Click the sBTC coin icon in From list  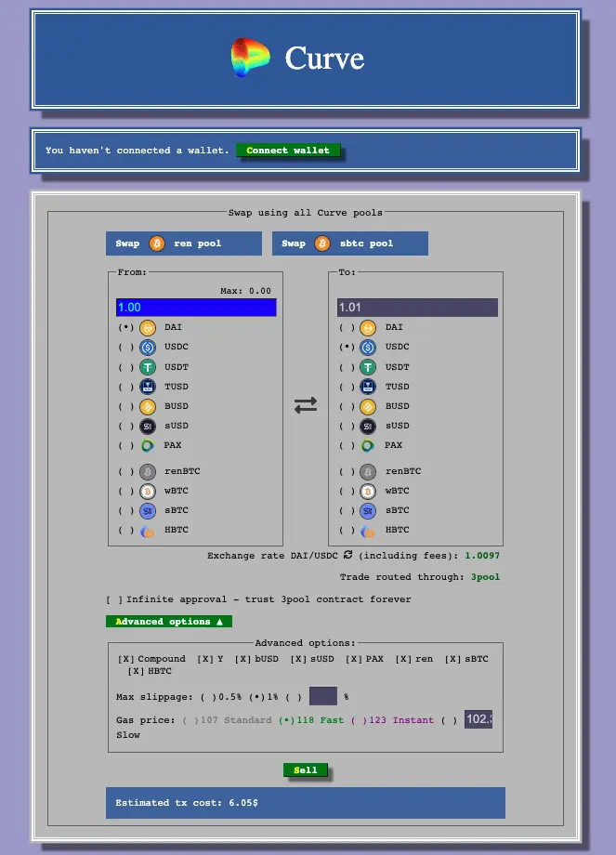coord(148,511)
